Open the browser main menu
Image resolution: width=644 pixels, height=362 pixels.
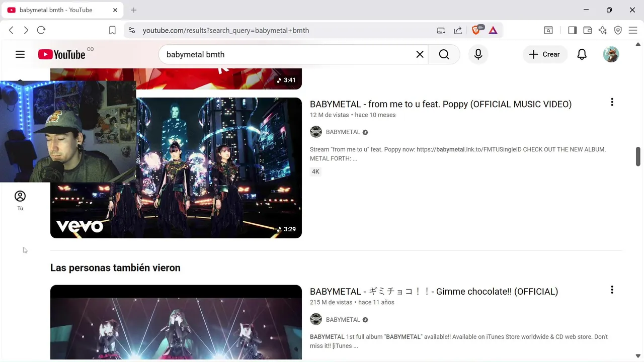[633, 30]
